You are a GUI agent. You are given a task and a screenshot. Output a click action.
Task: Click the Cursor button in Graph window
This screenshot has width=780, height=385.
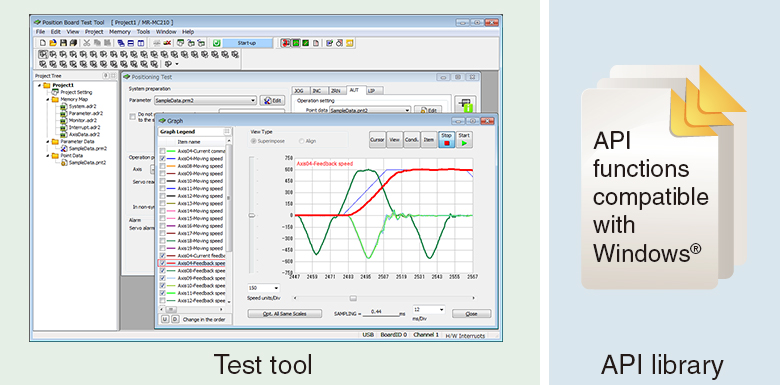tap(377, 140)
